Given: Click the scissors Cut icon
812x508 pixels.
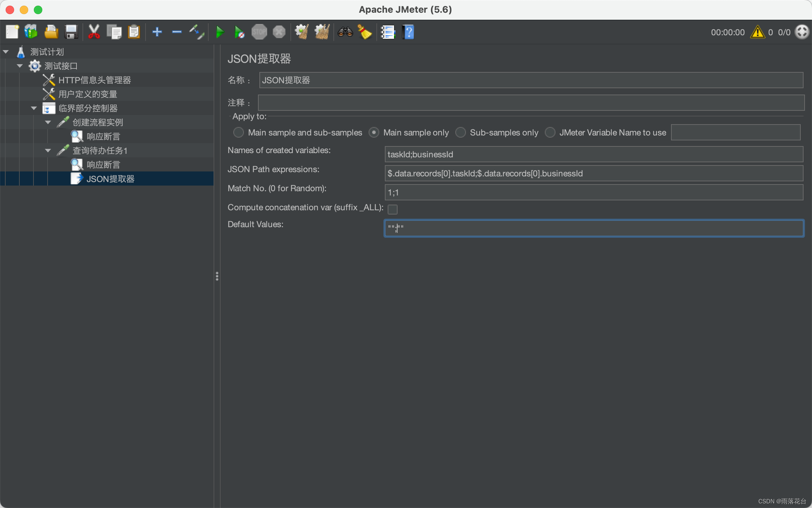Looking at the screenshot, I should [94, 32].
